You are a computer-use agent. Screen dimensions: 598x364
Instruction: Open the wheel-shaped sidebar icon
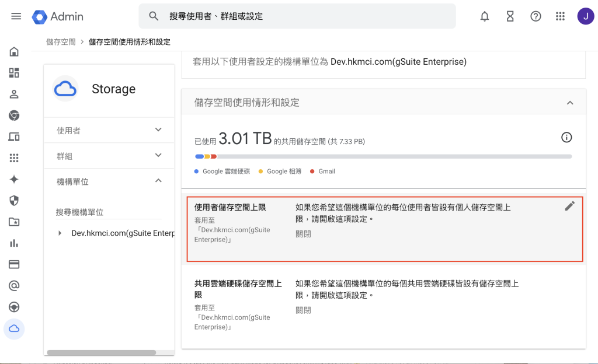[14, 307]
